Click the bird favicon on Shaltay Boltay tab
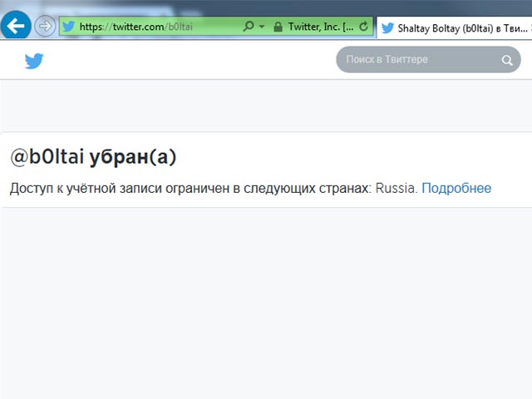 pyautogui.click(x=387, y=27)
